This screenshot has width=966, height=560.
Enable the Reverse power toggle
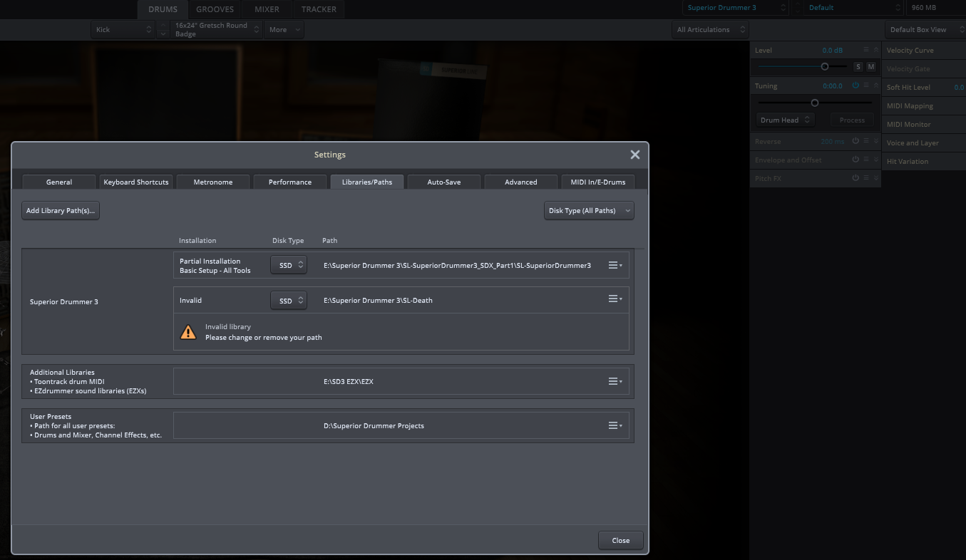(855, 141)
